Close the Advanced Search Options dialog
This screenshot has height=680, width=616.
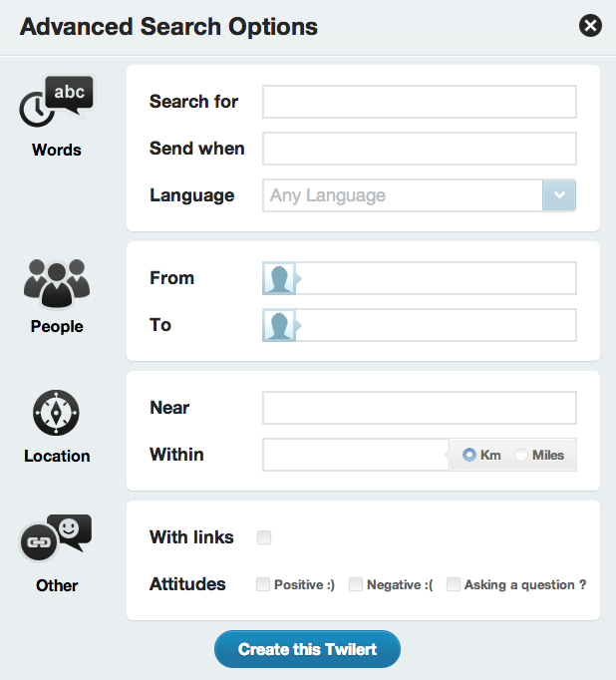coord(590,26)
